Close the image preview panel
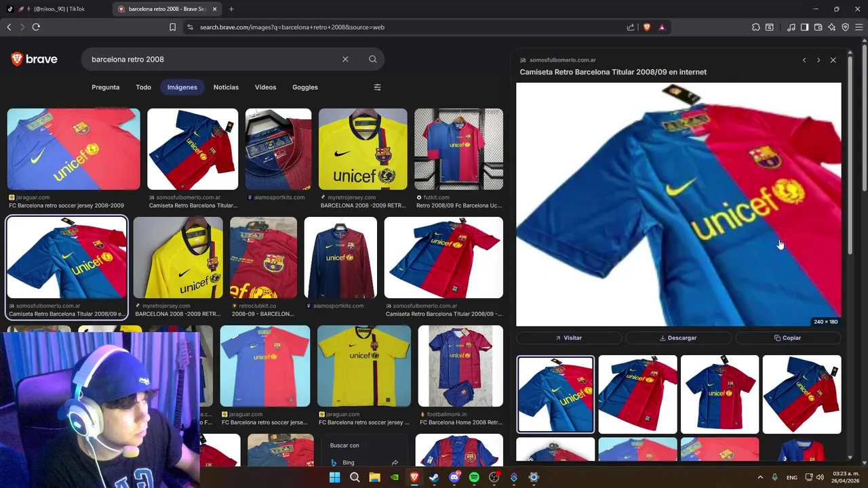This screenshot has width=868, height=488. [x=833, y=60]
